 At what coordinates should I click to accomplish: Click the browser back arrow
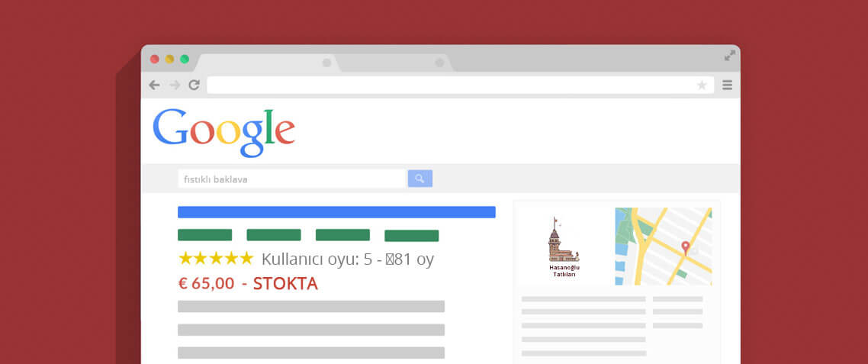point(154,85)
